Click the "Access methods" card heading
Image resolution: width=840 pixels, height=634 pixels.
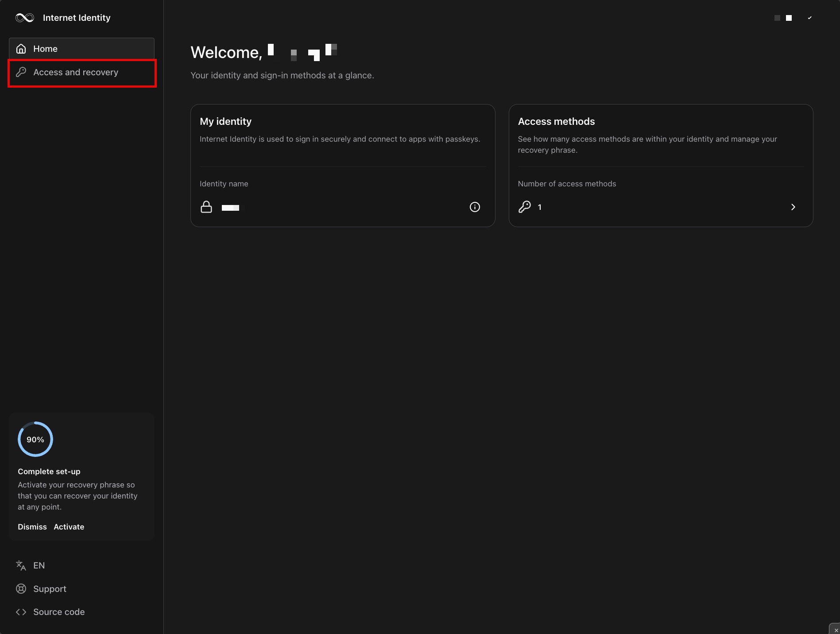pos(556,121)
